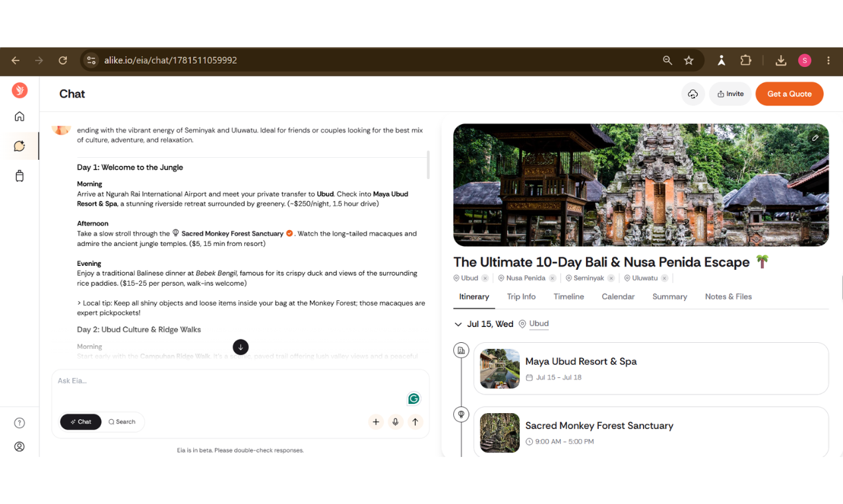Viewport: 843px width, 504px height.
Task: Click the Invite button
Action: (730, 94)
